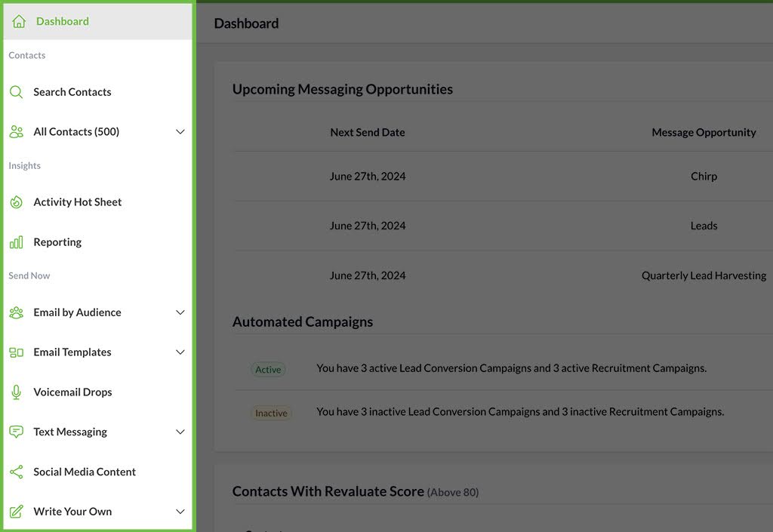Click the Social Media Content share icon
This screenshot has width=773, height=532.
(x=16, y=472)
